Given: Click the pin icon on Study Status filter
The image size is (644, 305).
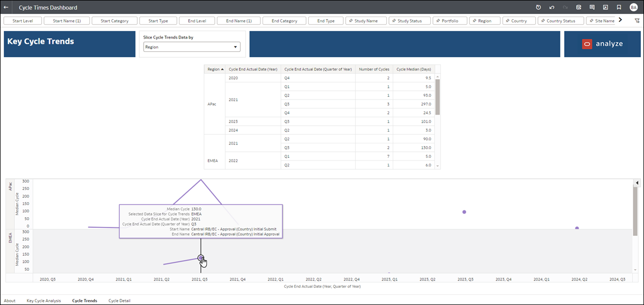Looking at the screenshot, I should [393, 21].
